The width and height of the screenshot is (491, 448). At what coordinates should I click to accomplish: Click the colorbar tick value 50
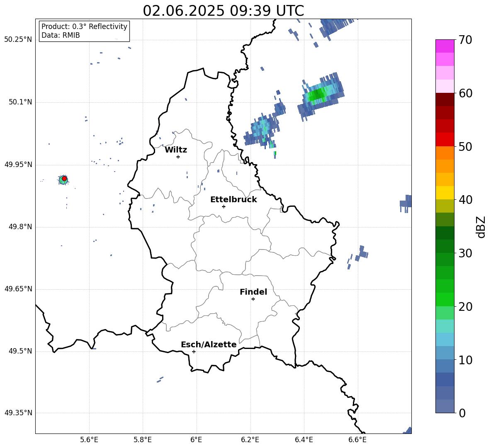coord(465,146)
